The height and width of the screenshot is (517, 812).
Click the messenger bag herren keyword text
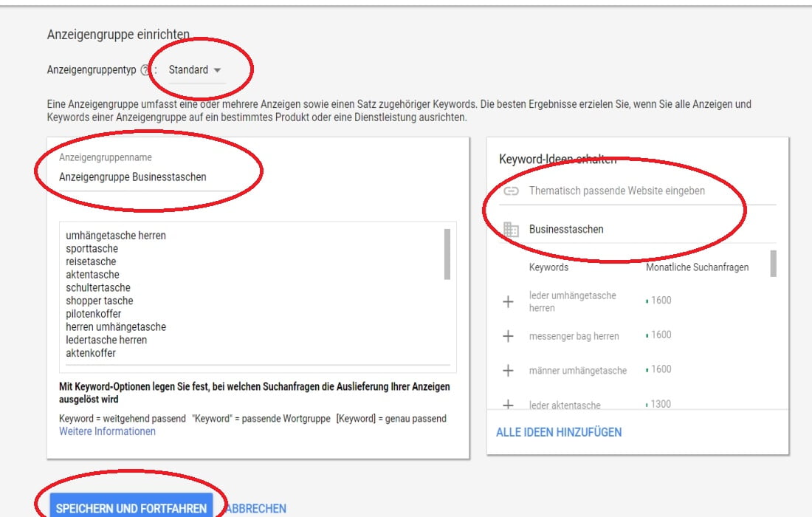[574, 336]
